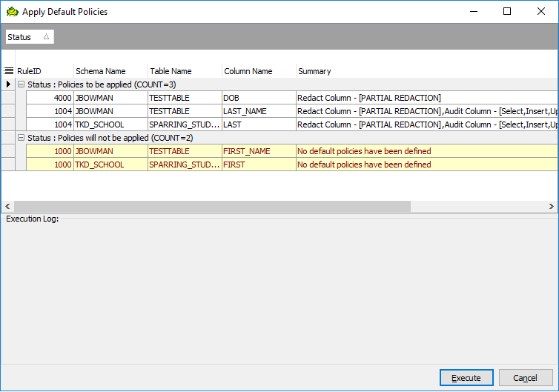
Task: Click the left arrow of horizontal scrollbar
Action: click(7, 206)
